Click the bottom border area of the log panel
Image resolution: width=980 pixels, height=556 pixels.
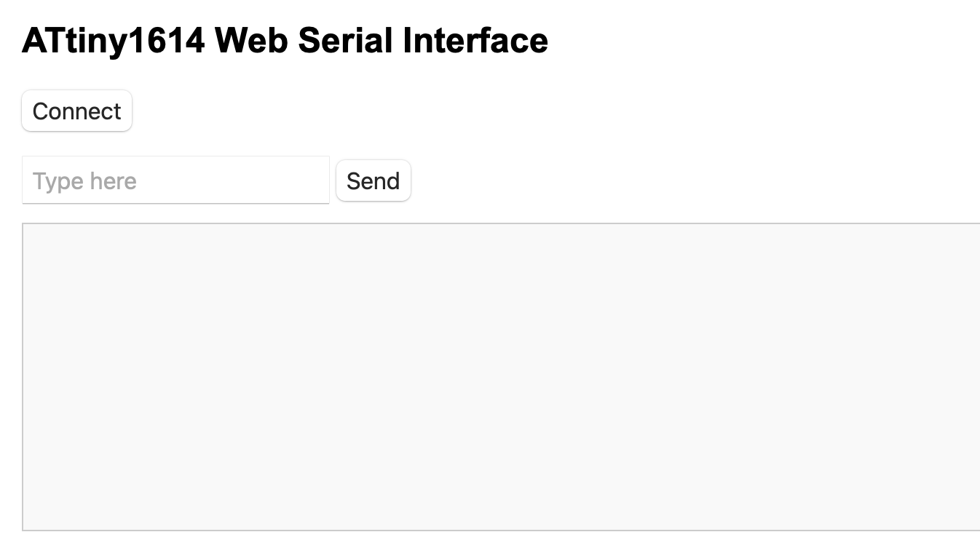pyautogui.click(x=501, y=530)
